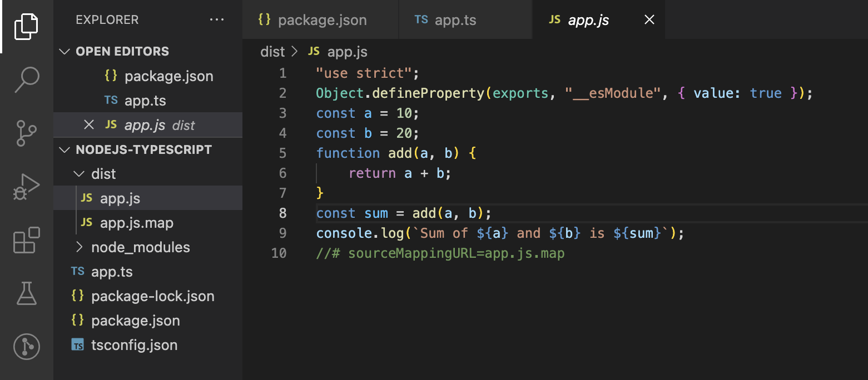Open the Explorer view in activity bar

coord(26,26)
